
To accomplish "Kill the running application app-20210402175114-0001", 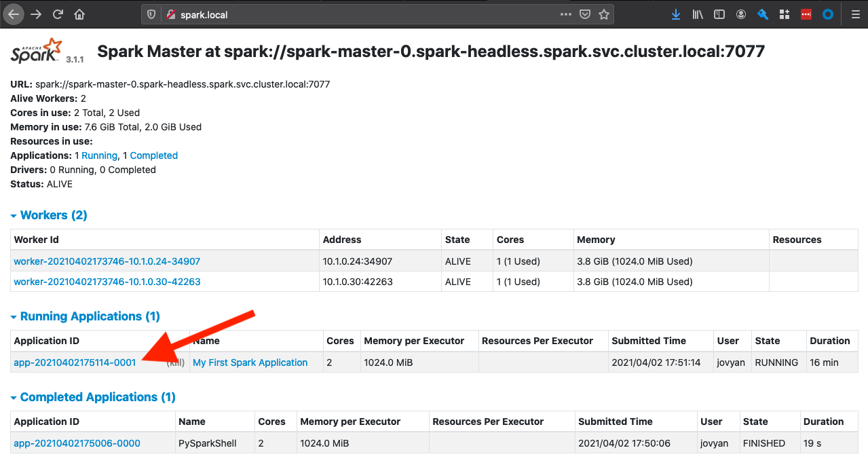I will 176,362.
